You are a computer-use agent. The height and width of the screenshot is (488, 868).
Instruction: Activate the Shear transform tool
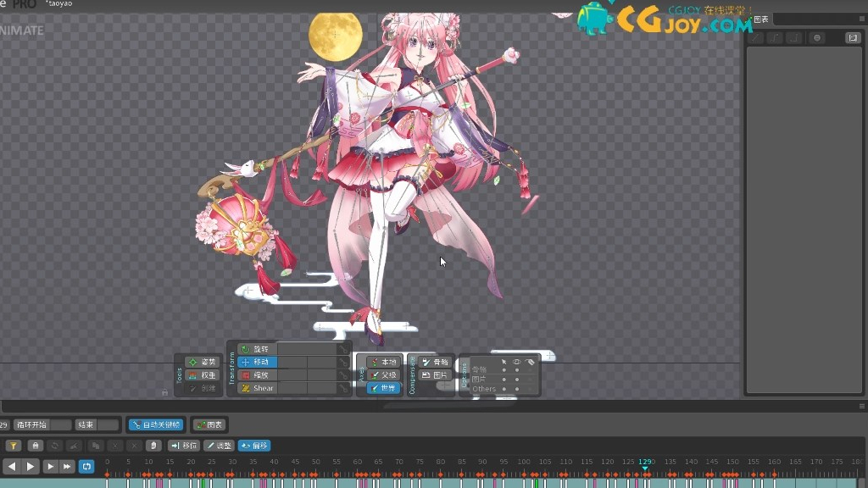click(x=257, y=388)
